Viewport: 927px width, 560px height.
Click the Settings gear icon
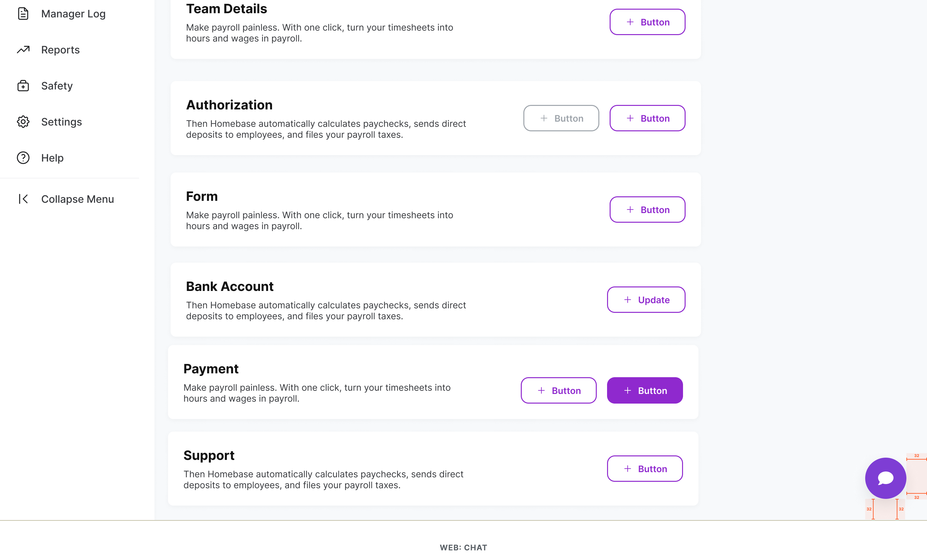(x=23, y=122)
